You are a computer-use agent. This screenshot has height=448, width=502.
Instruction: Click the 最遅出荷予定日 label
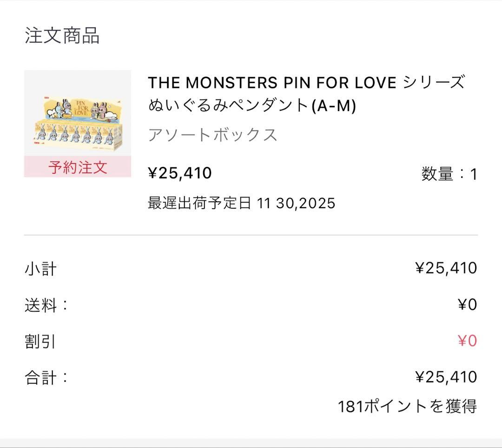[x=200, y=203]
